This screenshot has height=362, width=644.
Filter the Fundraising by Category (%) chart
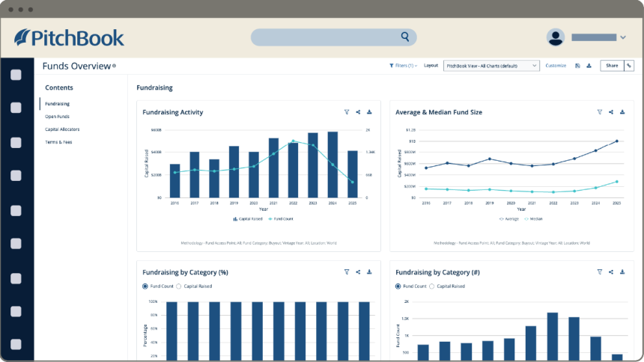click(347, 272)
